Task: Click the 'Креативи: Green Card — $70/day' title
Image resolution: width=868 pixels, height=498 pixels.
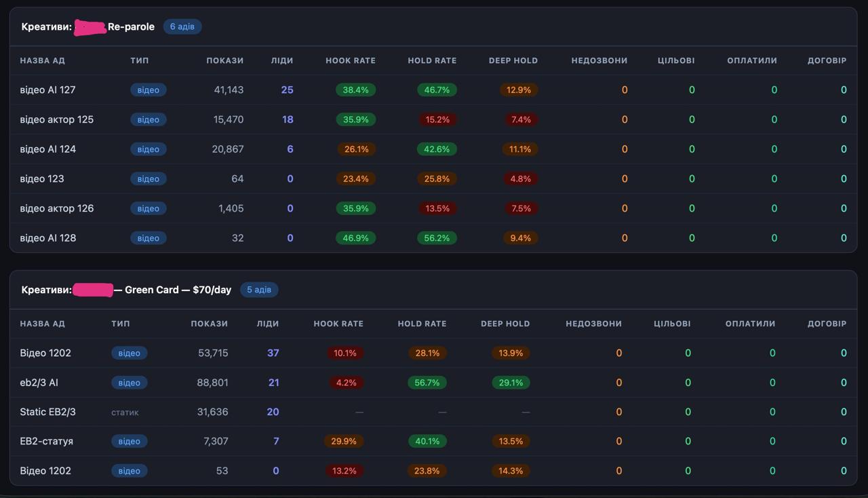Action: tap(126, 290)
